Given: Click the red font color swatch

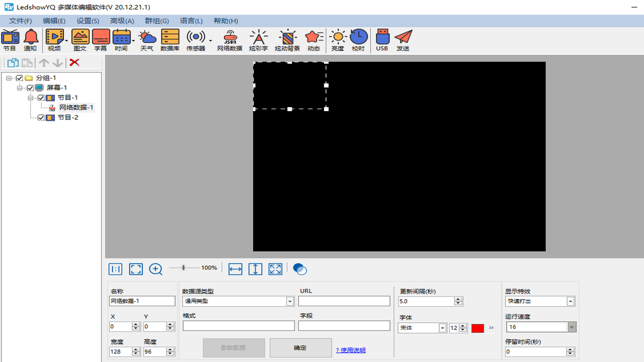Looking at the screenshot, I should pyautogui.click(x=477, y=328).
